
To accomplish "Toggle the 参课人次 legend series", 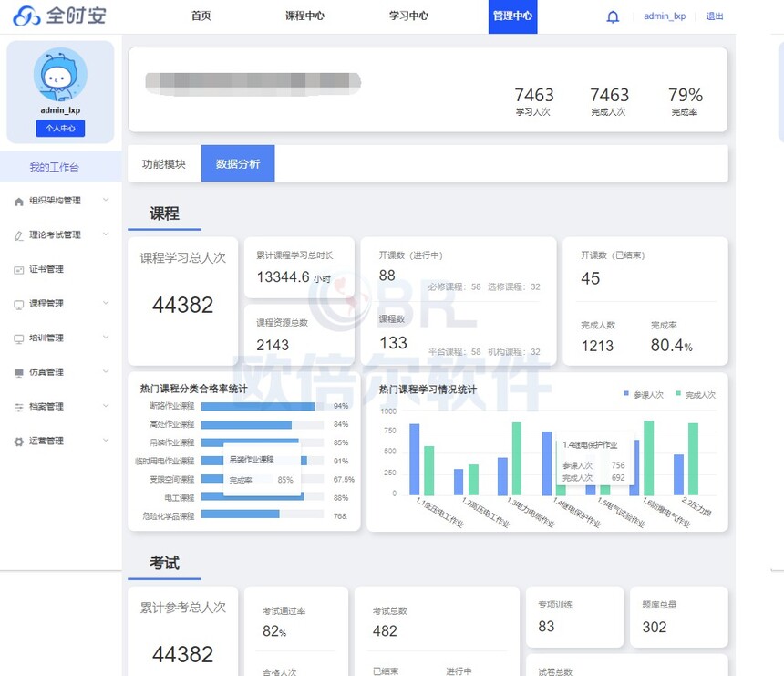I will click(643, 395).
